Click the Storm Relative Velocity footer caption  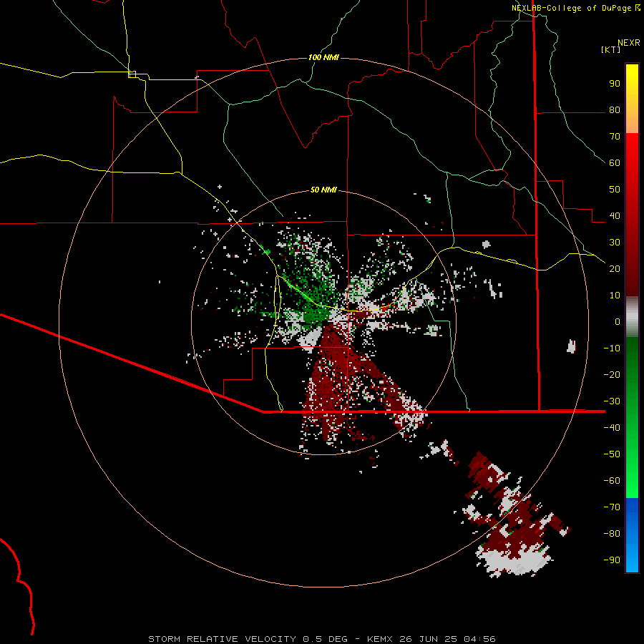click(321, 639)
